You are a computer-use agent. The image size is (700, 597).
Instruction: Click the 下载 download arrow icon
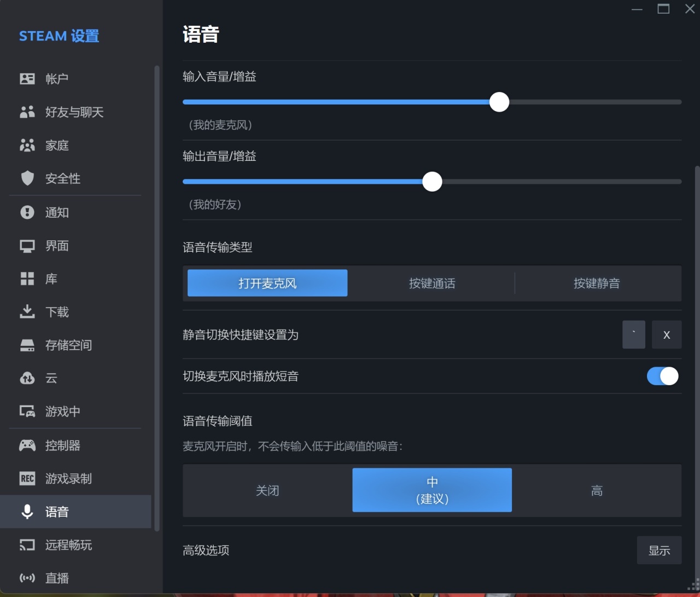point(27,312)
